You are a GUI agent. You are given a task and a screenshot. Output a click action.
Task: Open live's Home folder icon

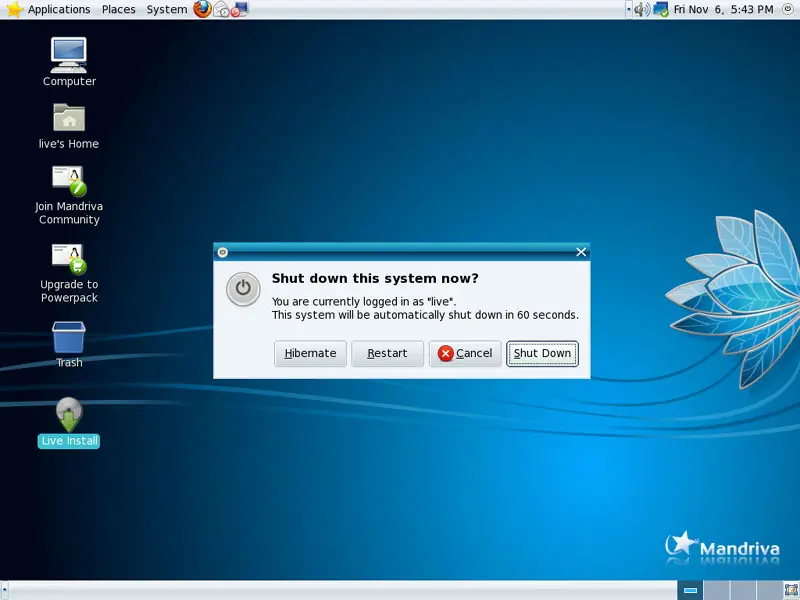69,126
